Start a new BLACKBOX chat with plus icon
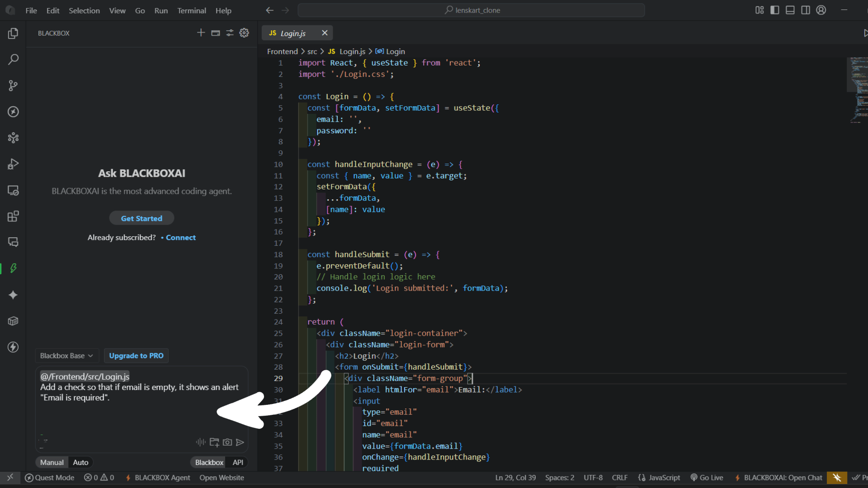 201,33
